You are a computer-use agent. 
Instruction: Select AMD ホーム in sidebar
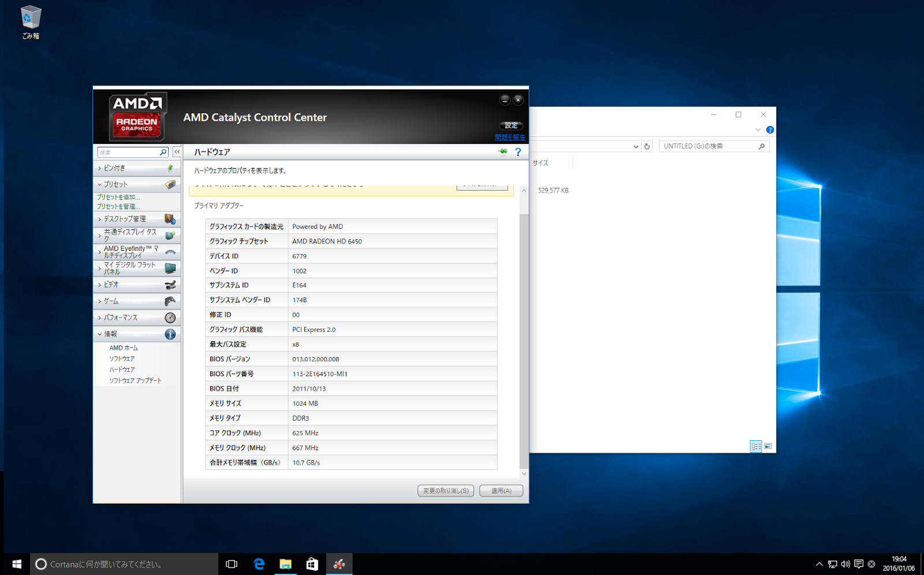coord(124,348)
